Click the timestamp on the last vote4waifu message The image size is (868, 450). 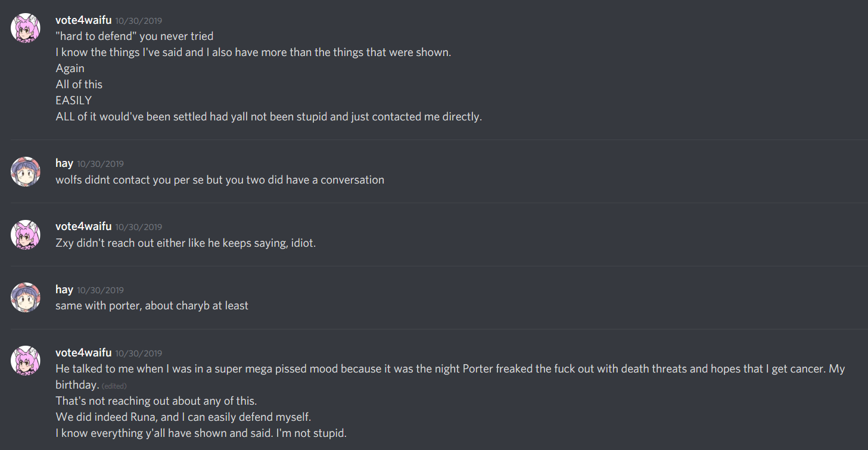(139, 353)
